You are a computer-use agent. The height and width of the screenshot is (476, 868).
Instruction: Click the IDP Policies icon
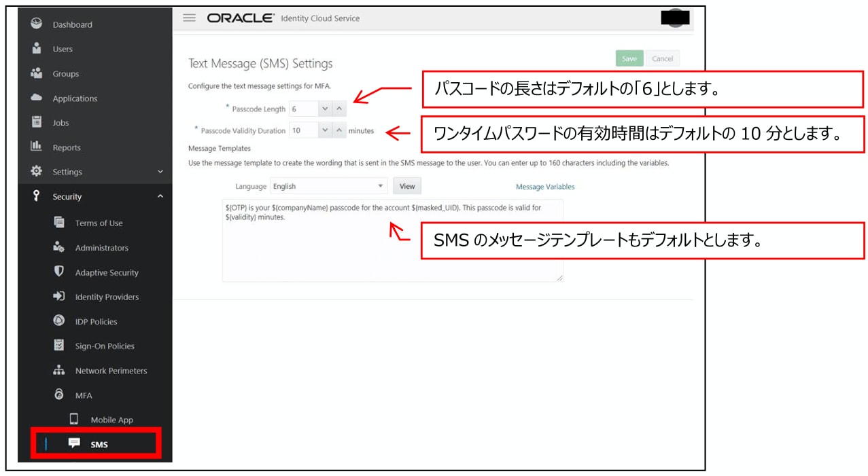point(59,321)
